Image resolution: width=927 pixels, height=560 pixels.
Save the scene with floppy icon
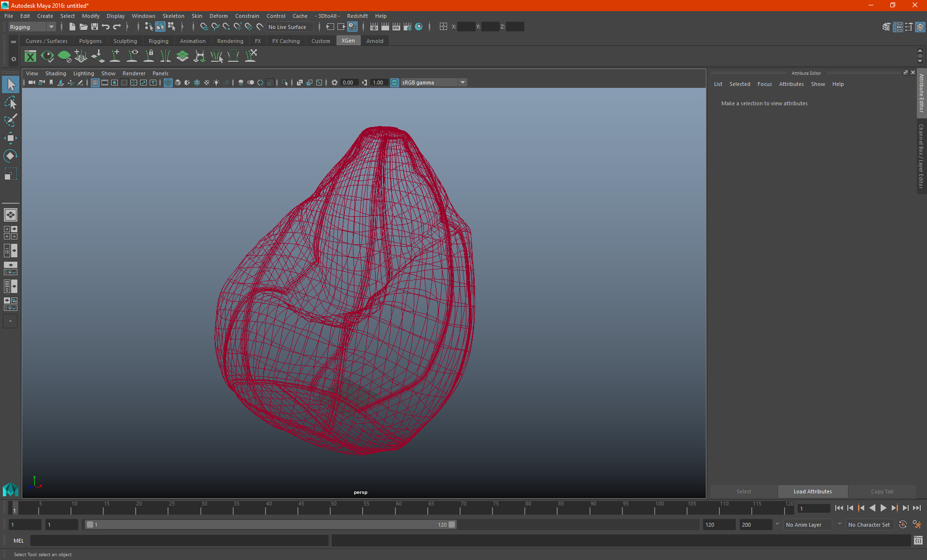click(x=95, y=27)
